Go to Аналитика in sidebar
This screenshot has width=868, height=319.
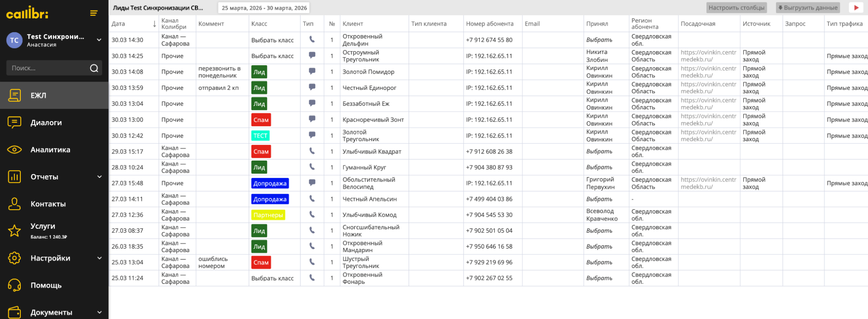coord(50,150)
